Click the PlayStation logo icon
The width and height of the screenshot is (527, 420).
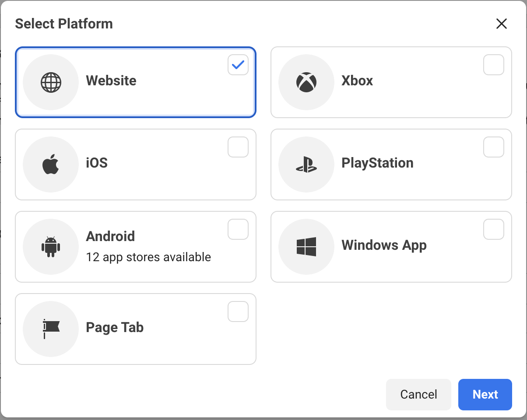(306, 165)
